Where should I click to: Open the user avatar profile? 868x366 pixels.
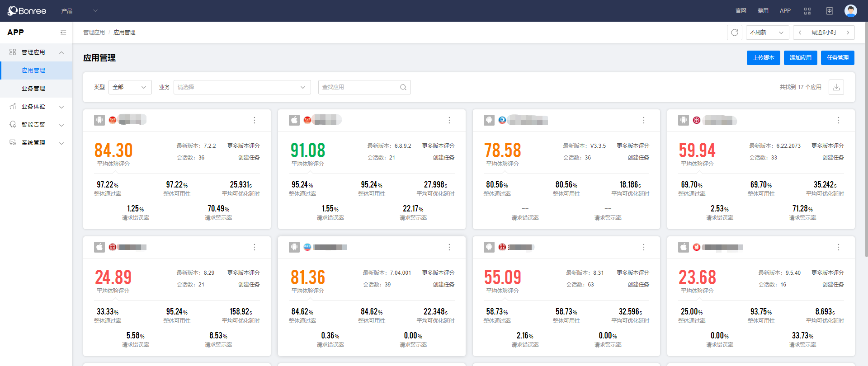(850, 11)
